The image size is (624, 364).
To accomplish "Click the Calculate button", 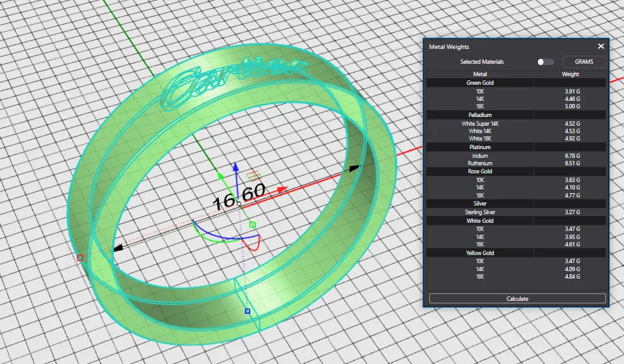I will [x=517, y=299].
